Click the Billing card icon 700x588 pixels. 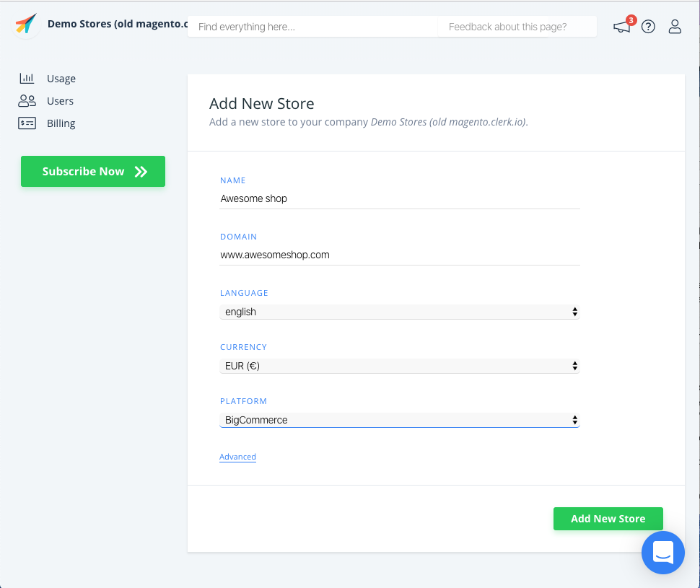pos(27,123)
